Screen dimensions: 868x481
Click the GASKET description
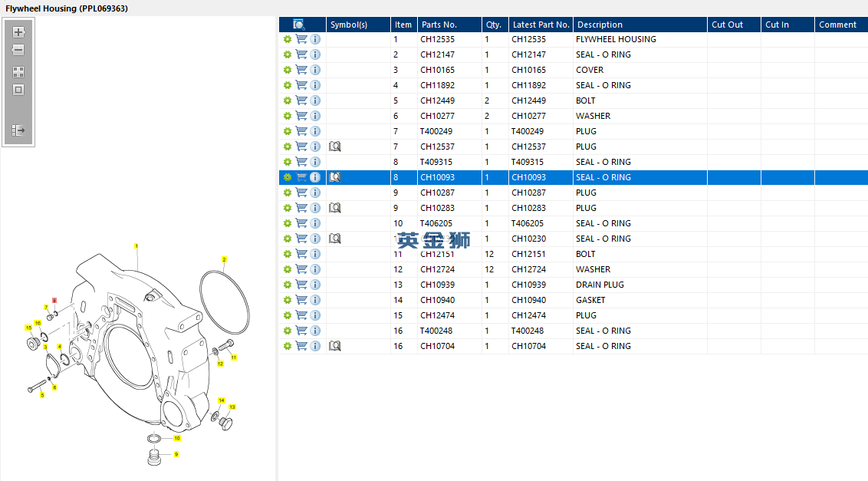[590, 300]
